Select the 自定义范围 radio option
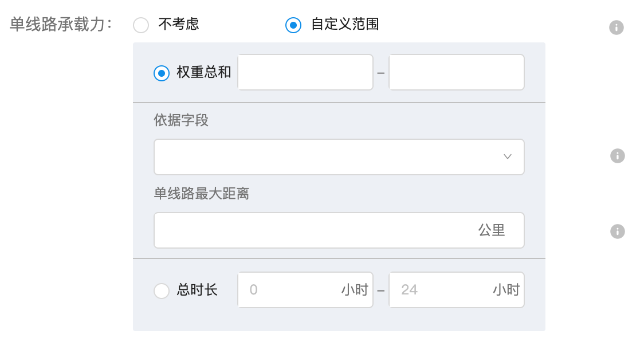This screenshot has height=338, width=644. (293, 25)
